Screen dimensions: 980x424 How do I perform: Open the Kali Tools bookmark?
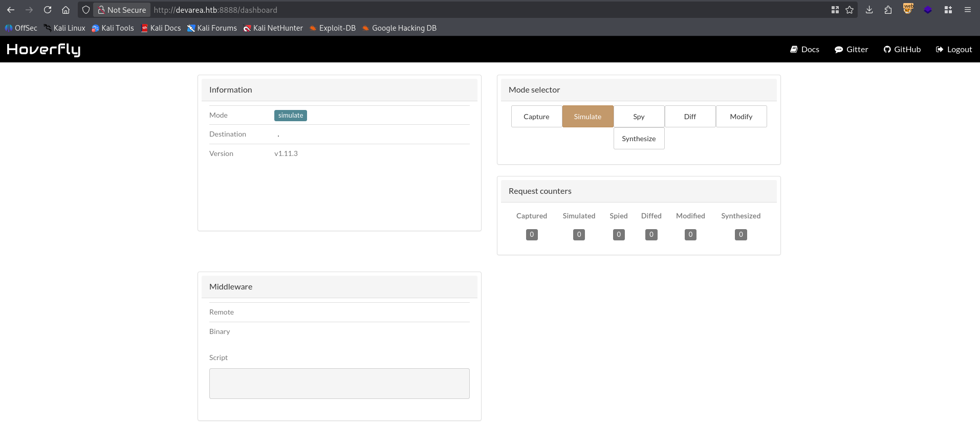(x=113, y=28)
